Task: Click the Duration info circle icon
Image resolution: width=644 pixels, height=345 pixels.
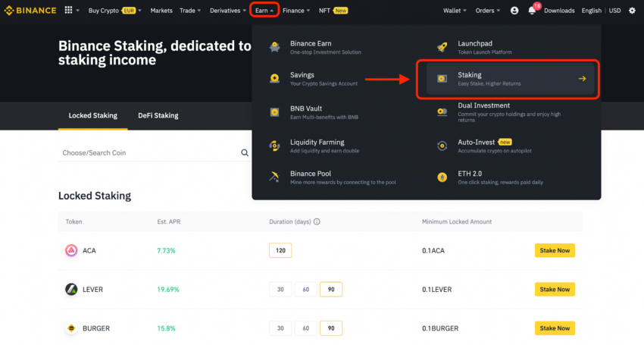Action: (317, 221)
